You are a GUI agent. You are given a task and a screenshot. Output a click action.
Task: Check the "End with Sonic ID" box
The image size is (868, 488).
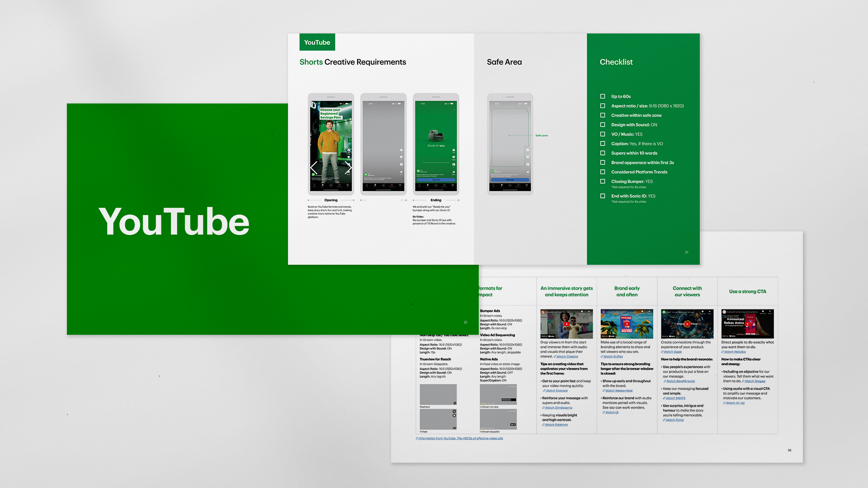[603, 196]
